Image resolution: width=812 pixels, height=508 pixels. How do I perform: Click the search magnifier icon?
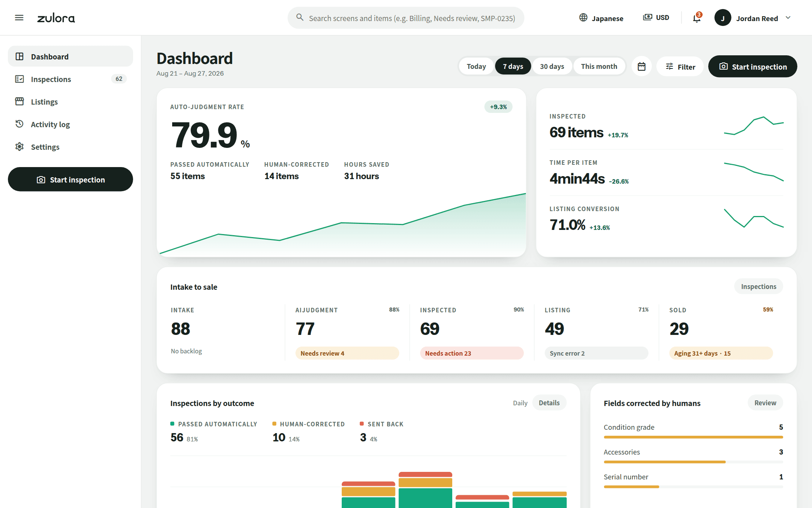click(x=300, y=17)
